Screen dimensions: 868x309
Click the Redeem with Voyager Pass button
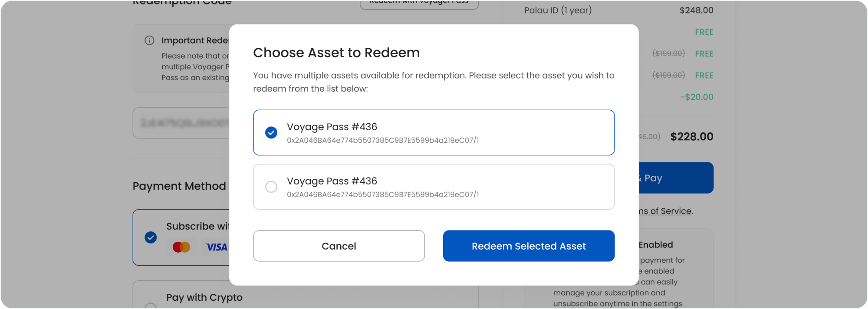[x=419, y=3]
